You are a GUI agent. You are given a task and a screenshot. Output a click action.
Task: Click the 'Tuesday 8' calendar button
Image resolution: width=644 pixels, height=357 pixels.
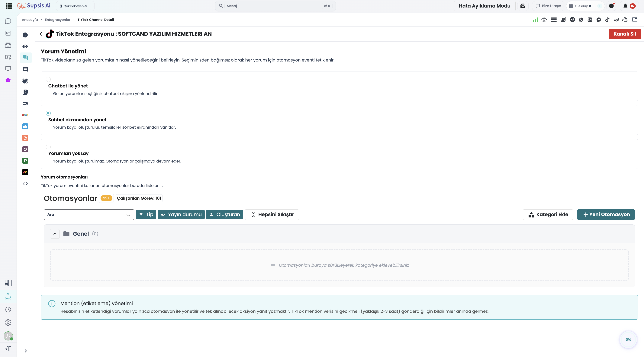[580, 6]
